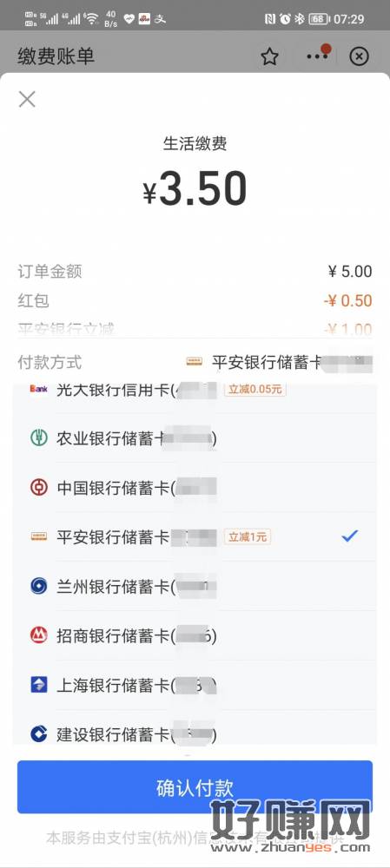The image size is (390, 868).
Task: Tap the China Merchants Bank logo icon
Action: 39,635
